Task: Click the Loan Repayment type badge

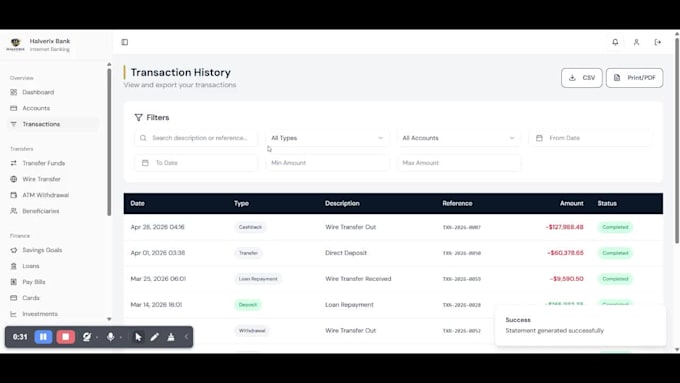Action: (258, 279)
